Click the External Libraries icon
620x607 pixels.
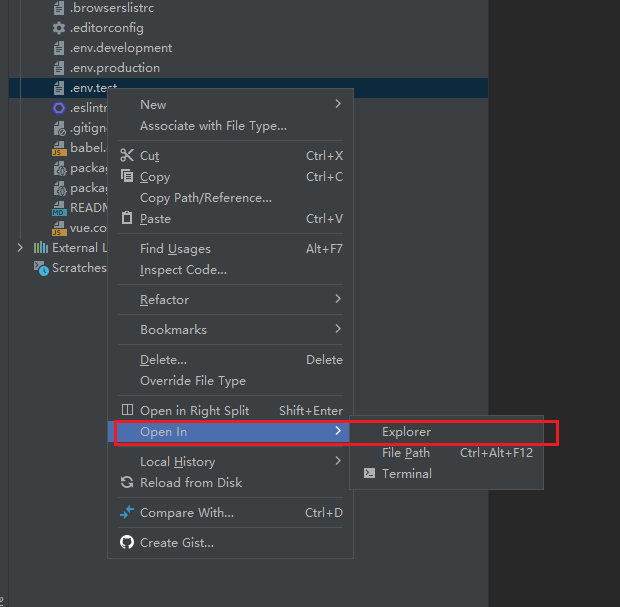[41, 248]
